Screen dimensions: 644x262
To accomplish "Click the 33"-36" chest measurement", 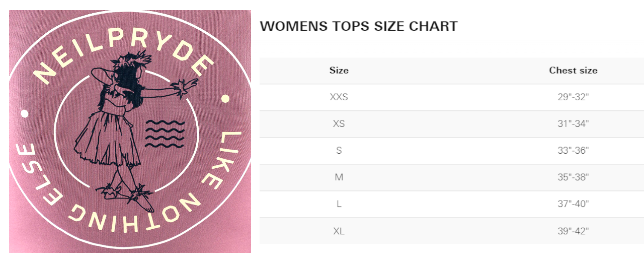I will (573, 151).
